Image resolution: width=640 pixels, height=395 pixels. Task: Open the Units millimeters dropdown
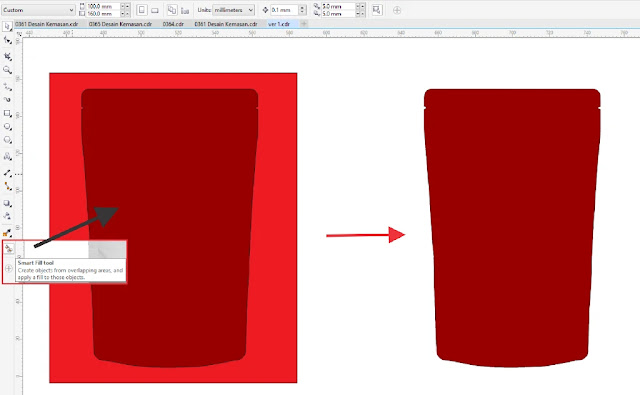coord(233,10)
